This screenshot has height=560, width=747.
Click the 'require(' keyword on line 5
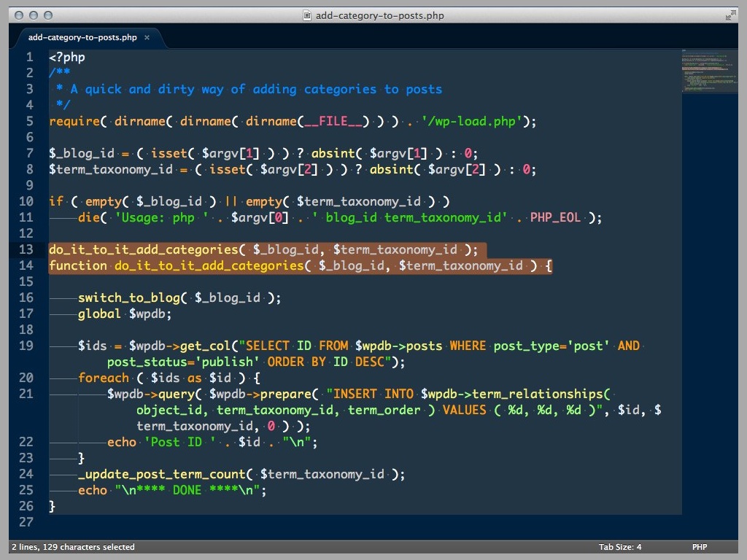(77, 122)
